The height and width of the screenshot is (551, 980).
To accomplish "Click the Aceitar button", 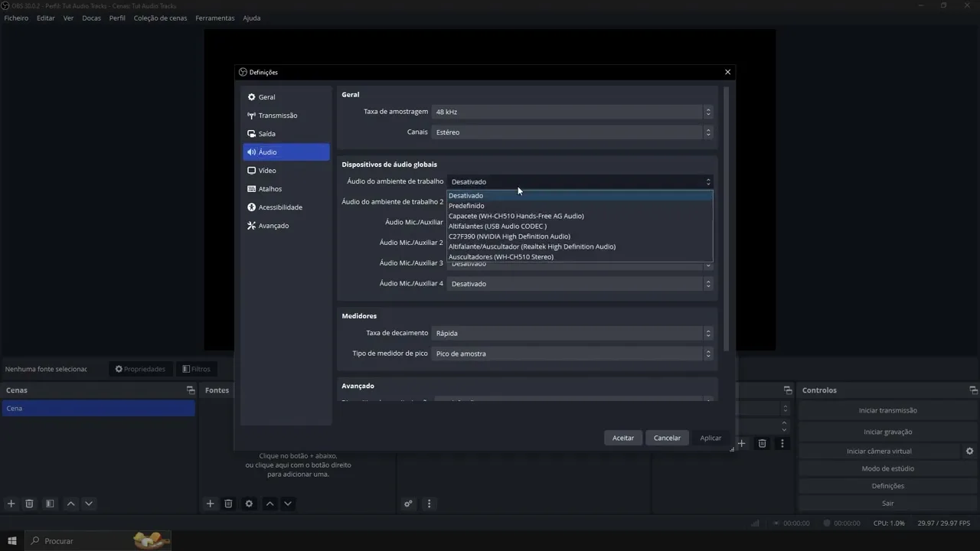I will (x=623, y=438).
